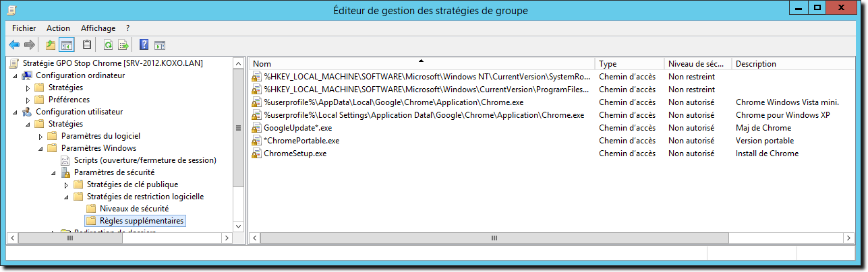Screen dimensions: 868x272
Task: Click the list pane horizontal scrollbar thumb
Action: point(494,238)
